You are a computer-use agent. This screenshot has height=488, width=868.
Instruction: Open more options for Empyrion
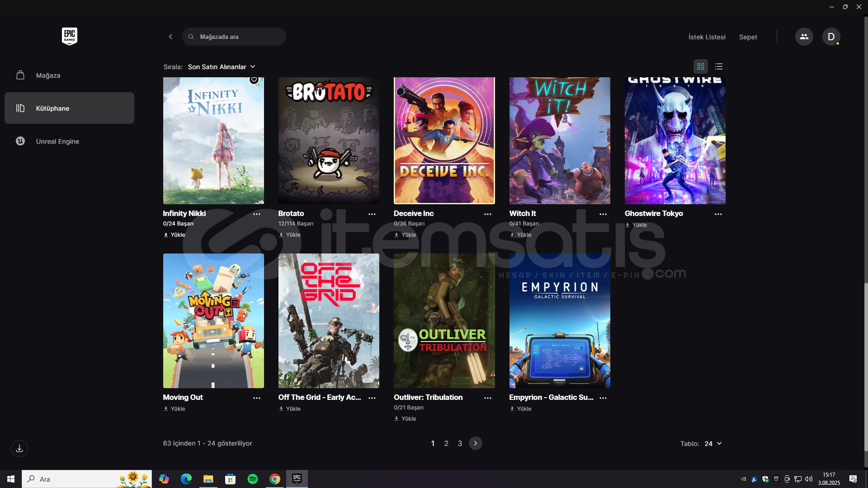coord(603,398)
